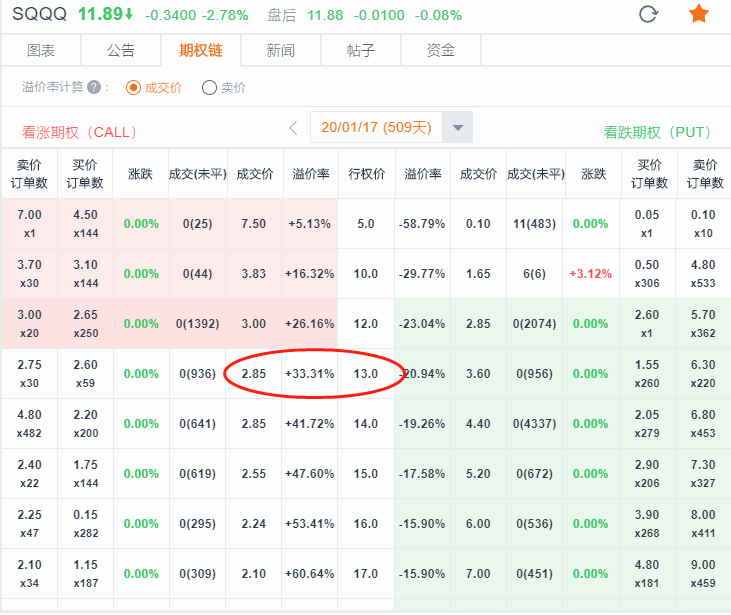Click call last price 7.50
Image resolution: width=731 pixels, height=615 pixels.
tap(254, 224)
